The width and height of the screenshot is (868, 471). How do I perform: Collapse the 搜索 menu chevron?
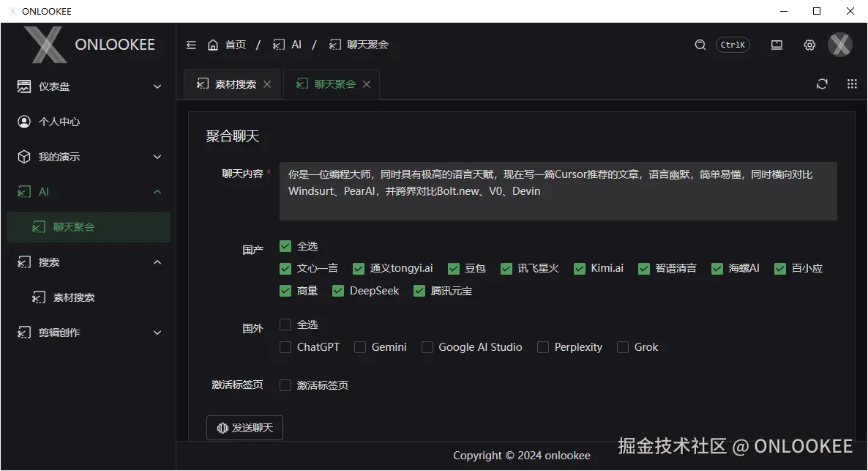click(157, 262)
